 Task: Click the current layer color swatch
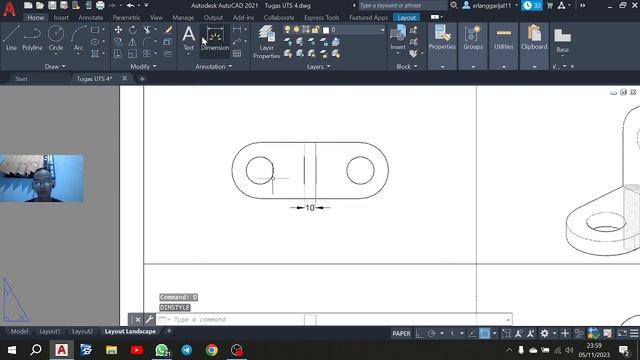[x=326, y=30]
